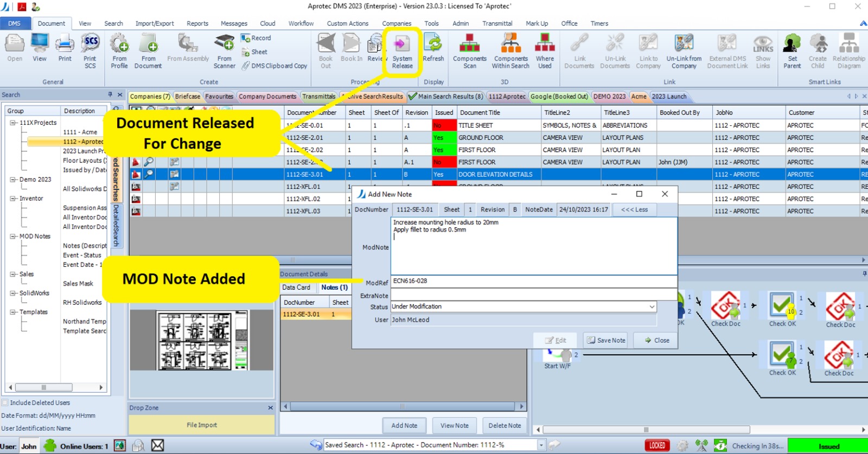Click the Print icon in General group
This screenshot has height=454, width=868.
65,48
